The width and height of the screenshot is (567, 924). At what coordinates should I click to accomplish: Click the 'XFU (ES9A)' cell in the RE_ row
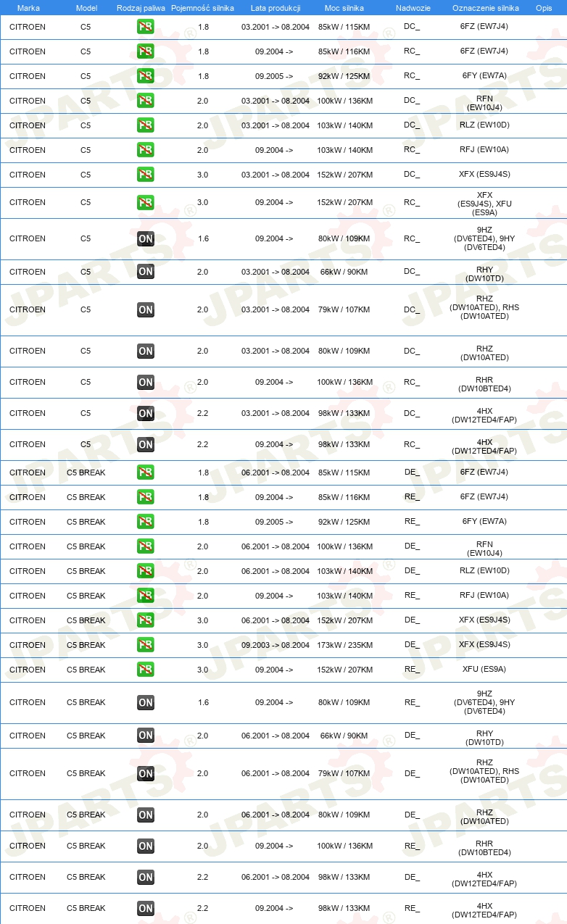click(484, 670)
